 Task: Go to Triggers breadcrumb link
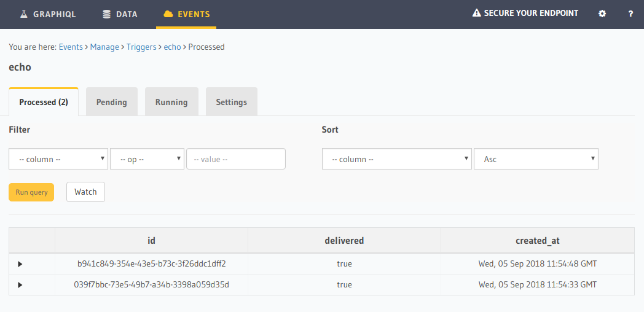point(141,47)
